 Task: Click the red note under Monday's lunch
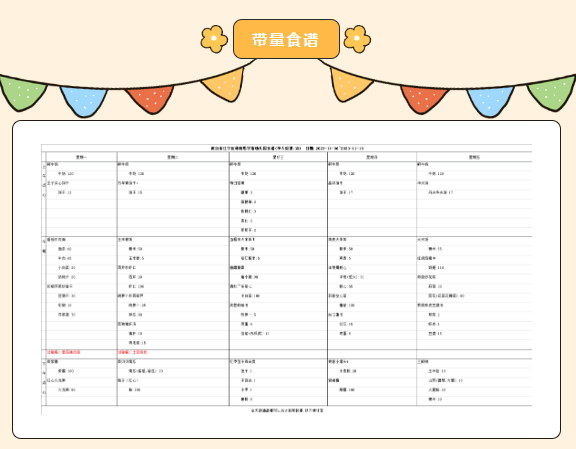[x=64, y=352]
